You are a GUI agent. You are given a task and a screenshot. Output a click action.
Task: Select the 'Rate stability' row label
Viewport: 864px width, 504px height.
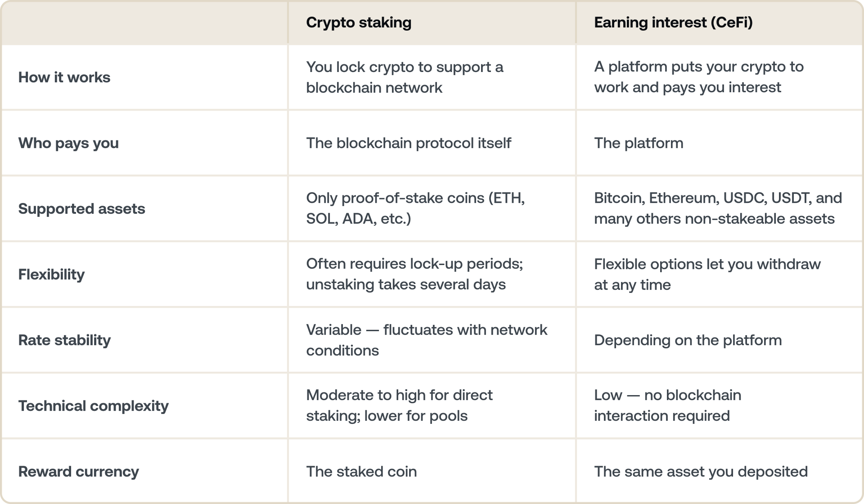point(64,340)
